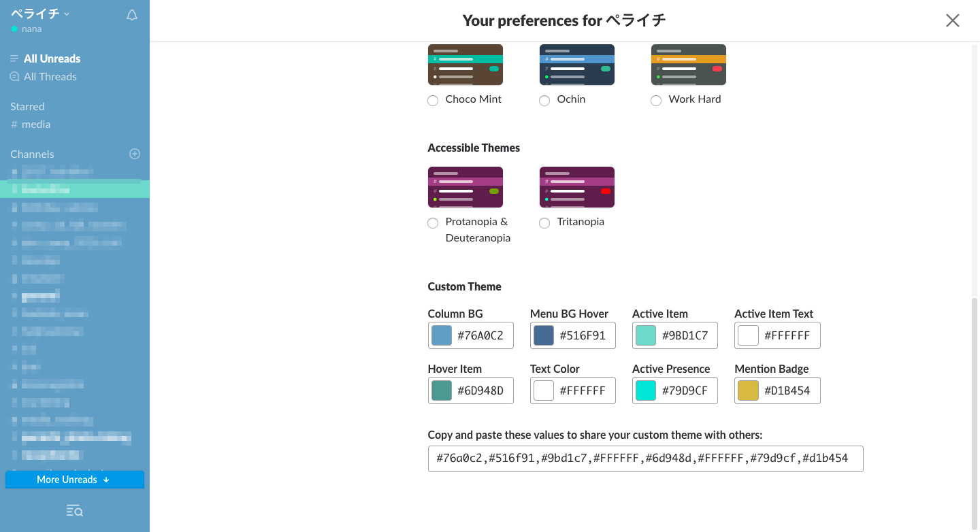Click the custom theme share values field

coord(644,459)
